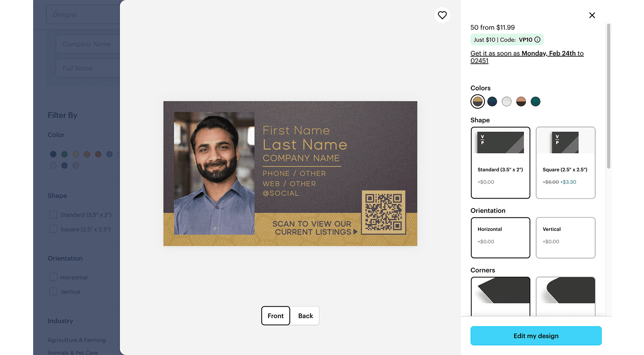The width and height of the screenshot is (644, 355).
Task: Select the square corners option
Action: click(x=500, y=296)
